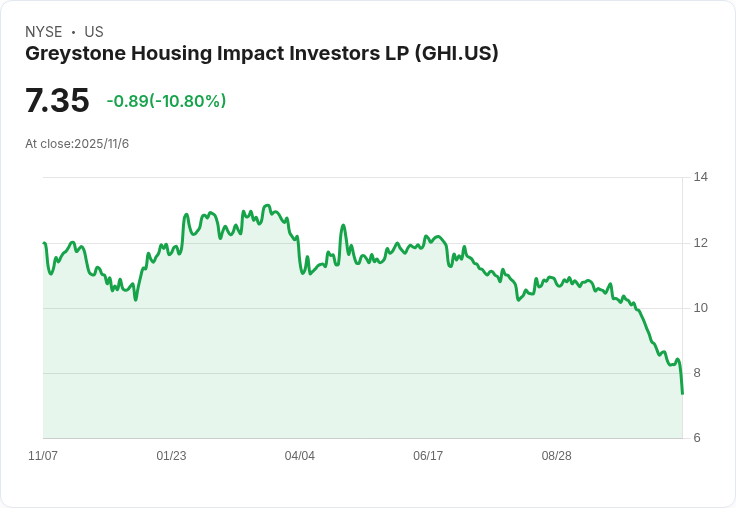The width and height of the screenshot is (736, 508).
Task: Select the 12 price axis label
Action: pyautogui.click(x=701, y=243)
